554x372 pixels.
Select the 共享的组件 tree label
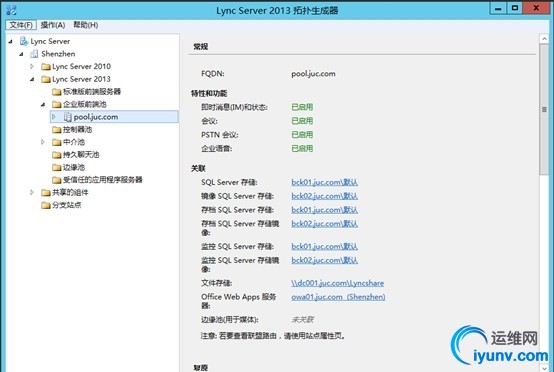click(x=70, y=193)
